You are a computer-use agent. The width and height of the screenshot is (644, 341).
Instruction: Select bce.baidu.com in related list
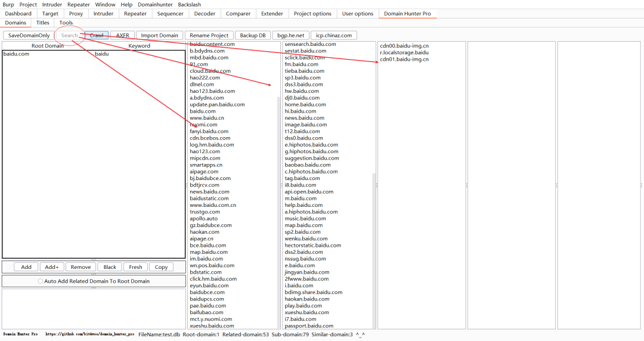coord(208,245)
